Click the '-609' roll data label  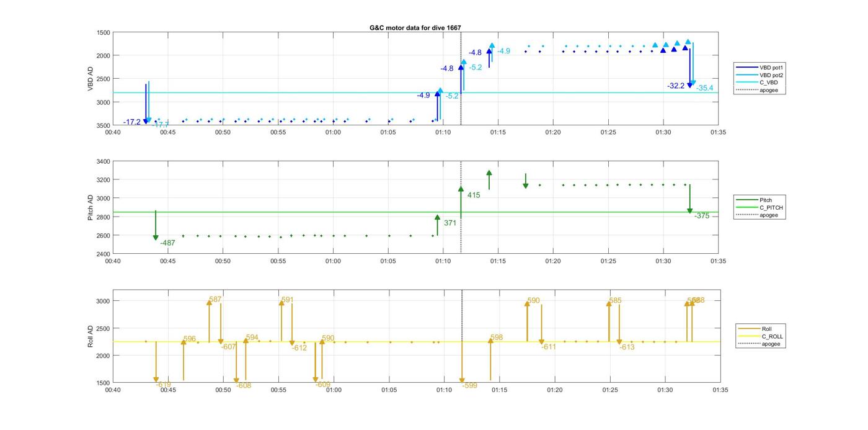click(323, 385)
